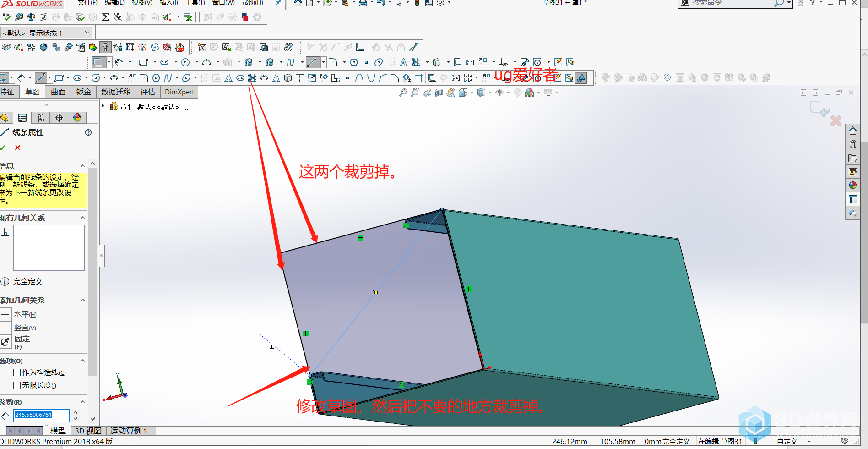Open File Explorer folder icon in task pane
Image resolution: width=868 pixels, height=449 pixels.
coord(852,158)
